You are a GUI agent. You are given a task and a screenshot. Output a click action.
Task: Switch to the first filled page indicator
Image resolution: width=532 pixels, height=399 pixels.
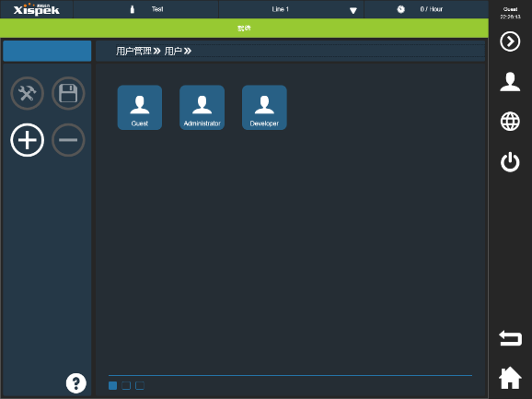point(112,385)
